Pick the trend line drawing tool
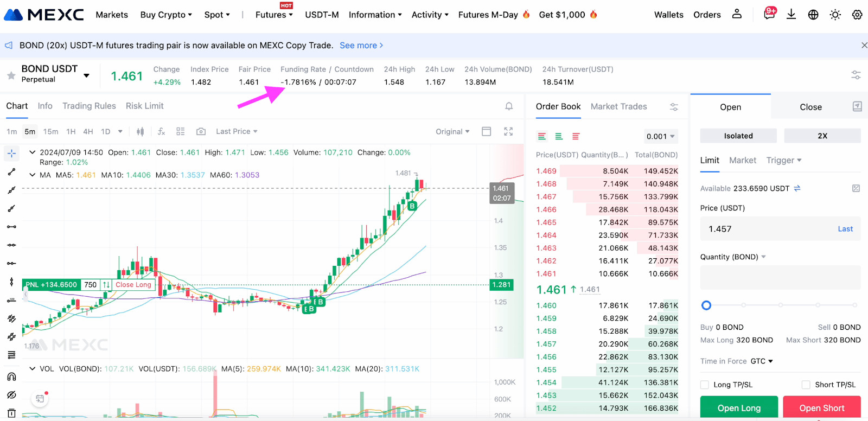 [x=11, y=172]
